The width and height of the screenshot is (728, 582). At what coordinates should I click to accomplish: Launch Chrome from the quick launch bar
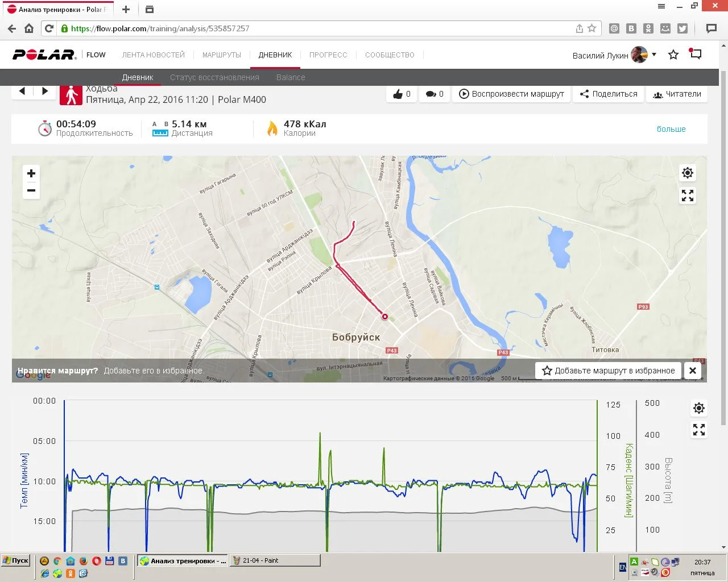[x=57, y=561]
